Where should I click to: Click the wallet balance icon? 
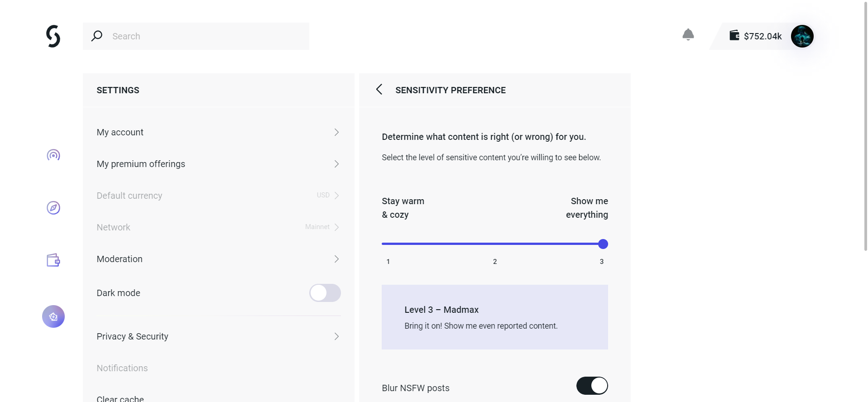pyautogui.click(x=734, y=35)
